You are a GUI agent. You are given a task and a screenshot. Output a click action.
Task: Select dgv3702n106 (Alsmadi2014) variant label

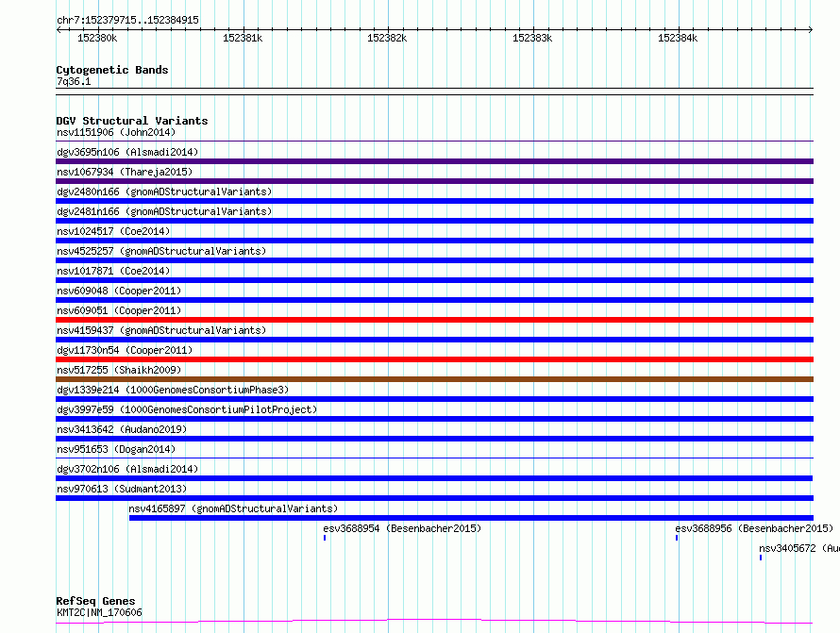(127, 469)
